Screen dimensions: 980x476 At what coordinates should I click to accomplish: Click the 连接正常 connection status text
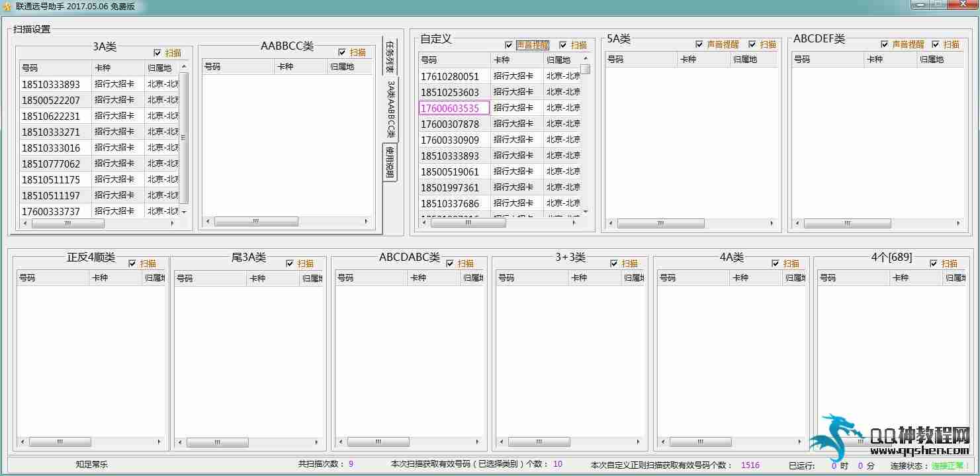(950, 466)
